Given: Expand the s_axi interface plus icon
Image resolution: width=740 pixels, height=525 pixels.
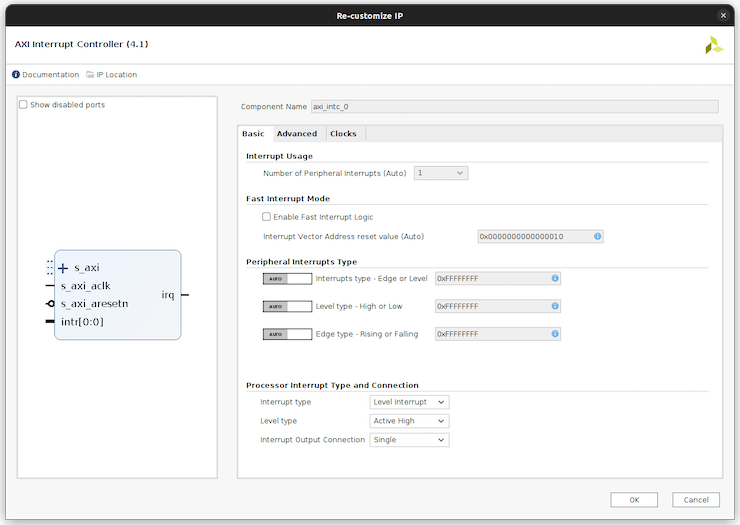Looking at the screenshot, I should pyautogui.click(x=63, y=268).
